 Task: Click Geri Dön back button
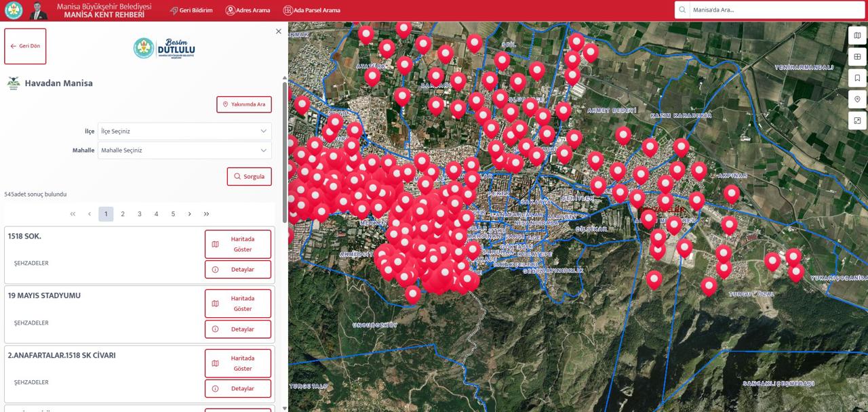point(25,46)
